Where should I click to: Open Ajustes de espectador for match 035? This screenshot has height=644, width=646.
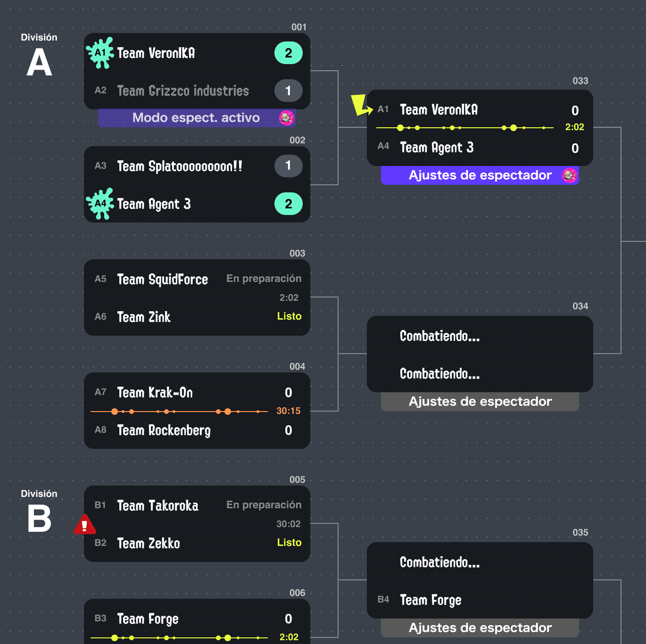tap(480, 628)
